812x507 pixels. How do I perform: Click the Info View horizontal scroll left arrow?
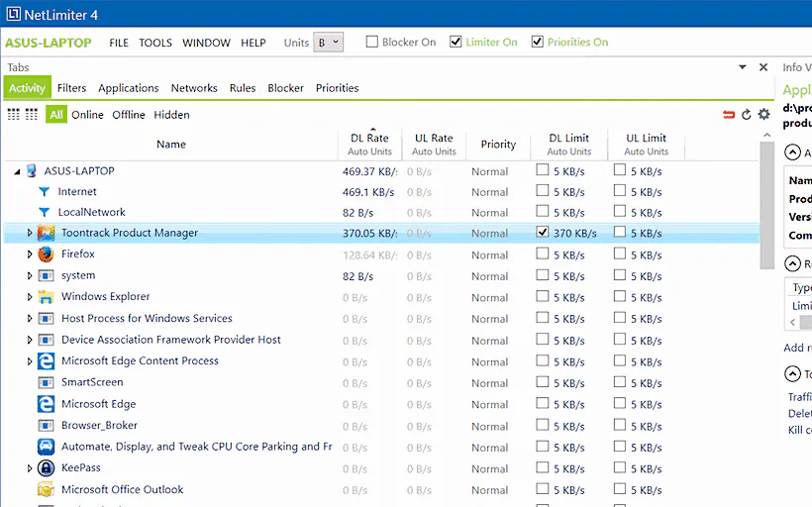click(x=792, y=322)
